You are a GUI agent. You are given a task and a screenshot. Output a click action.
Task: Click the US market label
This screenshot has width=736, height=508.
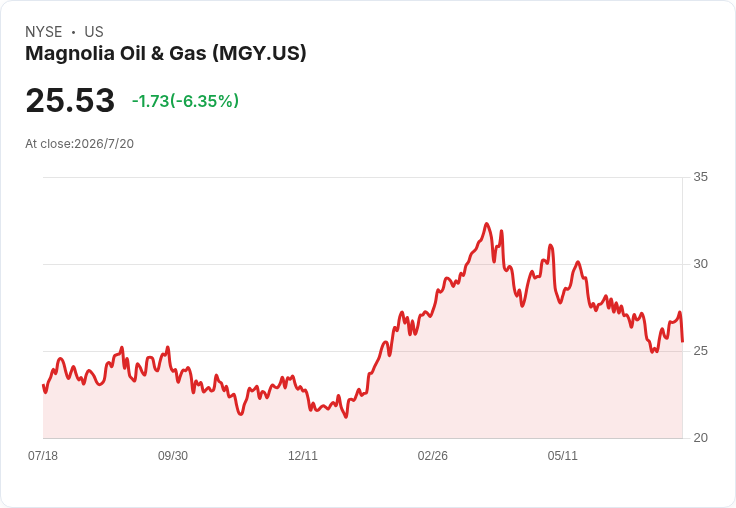coord(94,32)
